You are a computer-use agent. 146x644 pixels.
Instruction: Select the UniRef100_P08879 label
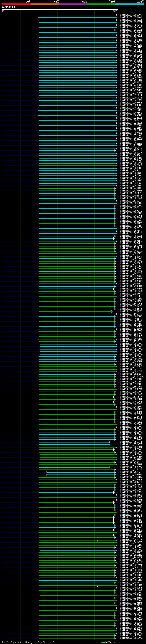(131, 319)
